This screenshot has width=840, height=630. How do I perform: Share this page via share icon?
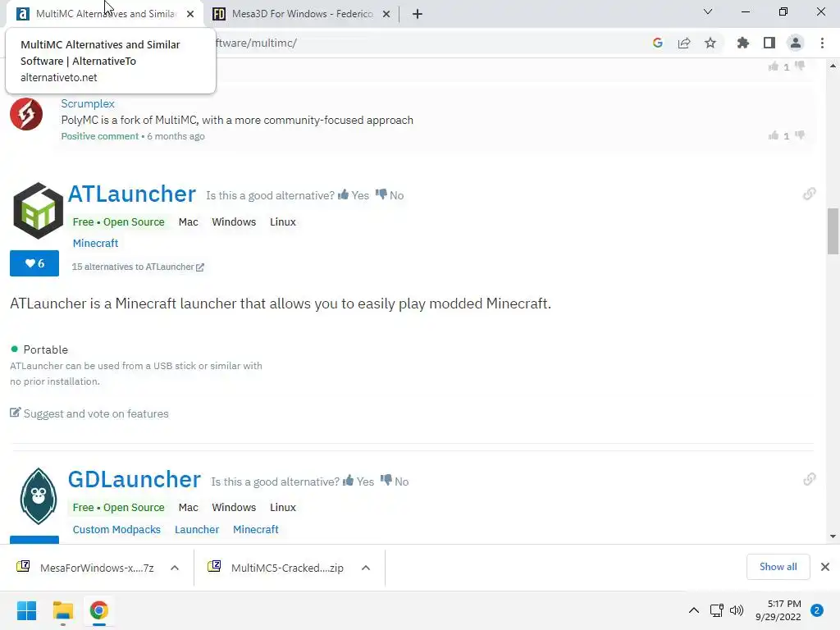coord(684,43)
